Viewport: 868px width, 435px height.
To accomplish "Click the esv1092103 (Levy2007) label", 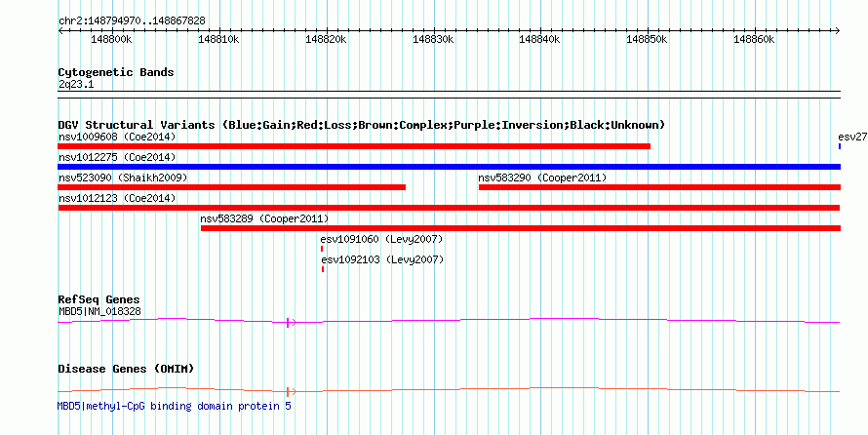I will tap(383, 259).
